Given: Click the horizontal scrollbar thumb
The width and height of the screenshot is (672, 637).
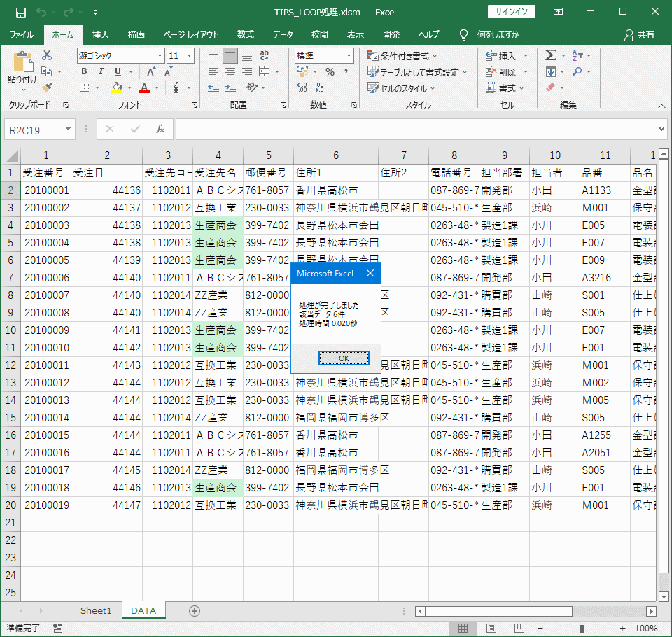Looking at the screenshot, I should click(499, 611).
